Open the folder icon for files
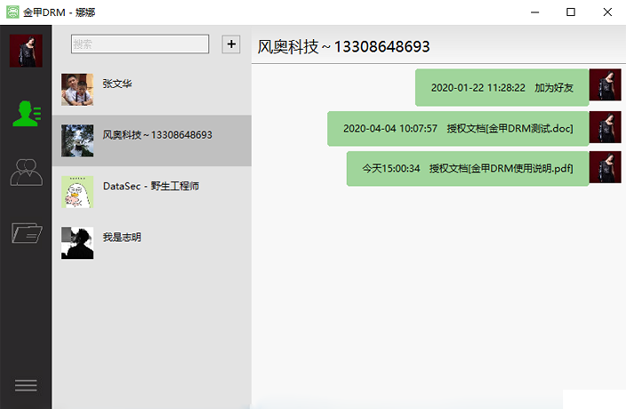628x409 pixels. (26, 233)
